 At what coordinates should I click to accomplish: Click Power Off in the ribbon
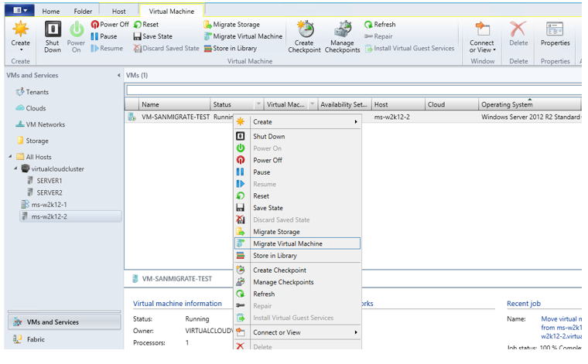110,24
